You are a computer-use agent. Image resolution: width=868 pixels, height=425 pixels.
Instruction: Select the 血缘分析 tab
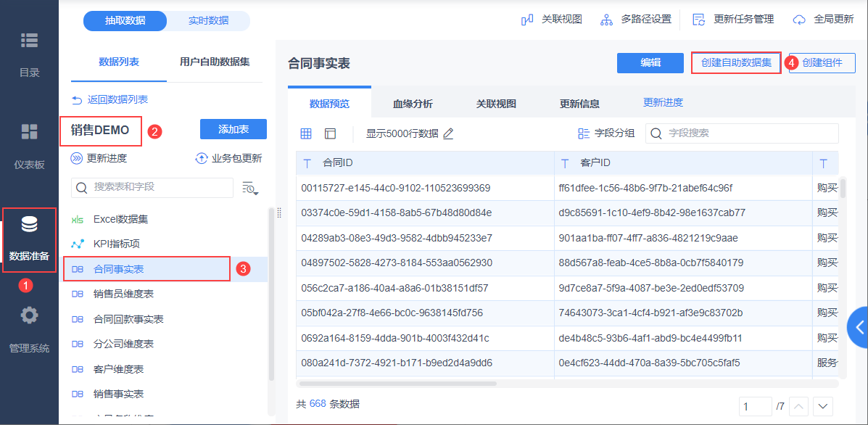[x=413, y=104]
